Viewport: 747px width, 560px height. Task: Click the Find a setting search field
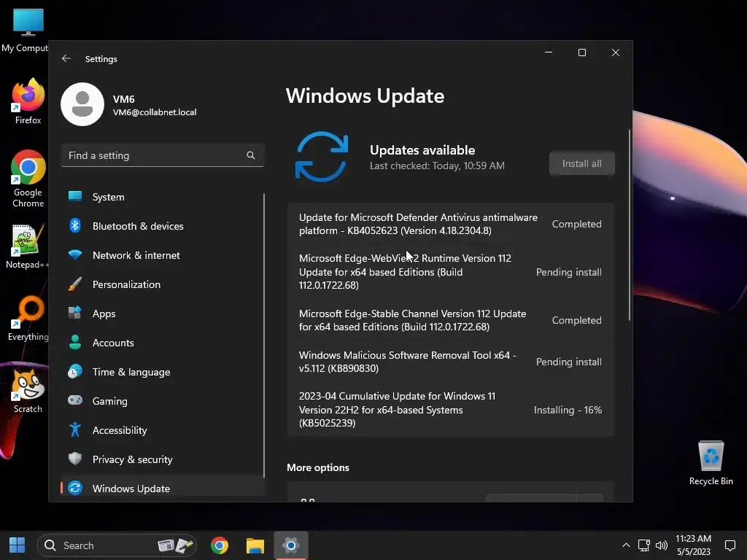tap(162, 155)
